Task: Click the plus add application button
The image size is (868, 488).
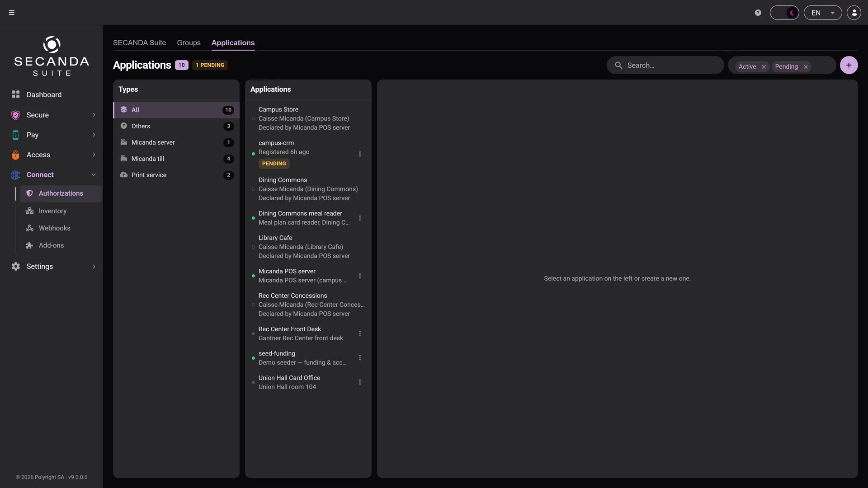Action: (x=849, y=65)
